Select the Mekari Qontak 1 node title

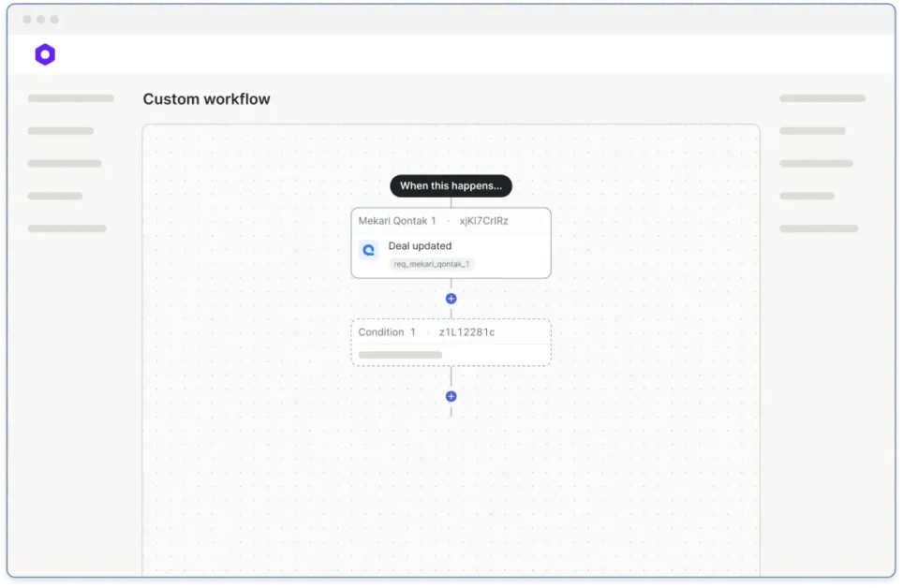coord(397,221)
